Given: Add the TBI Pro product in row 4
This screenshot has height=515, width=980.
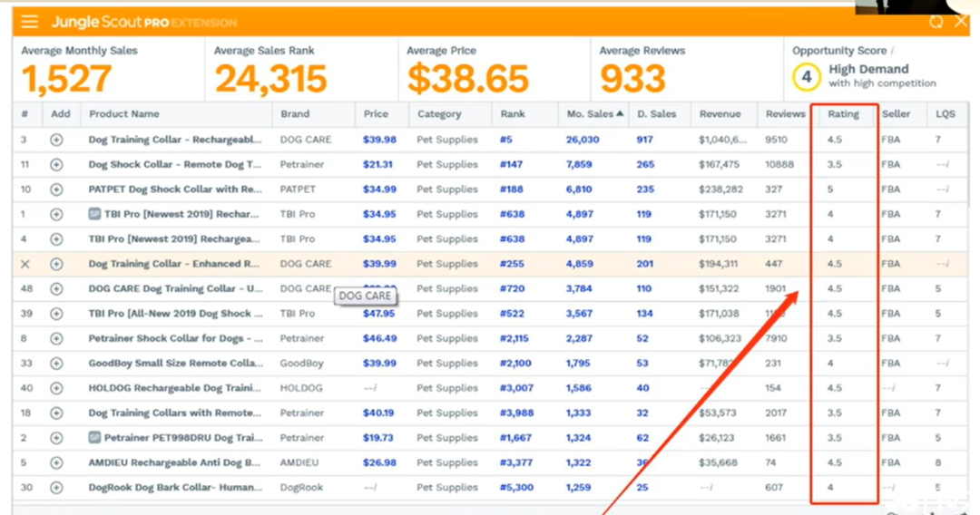Looking at the screenshot, I should tap(56, 239).
